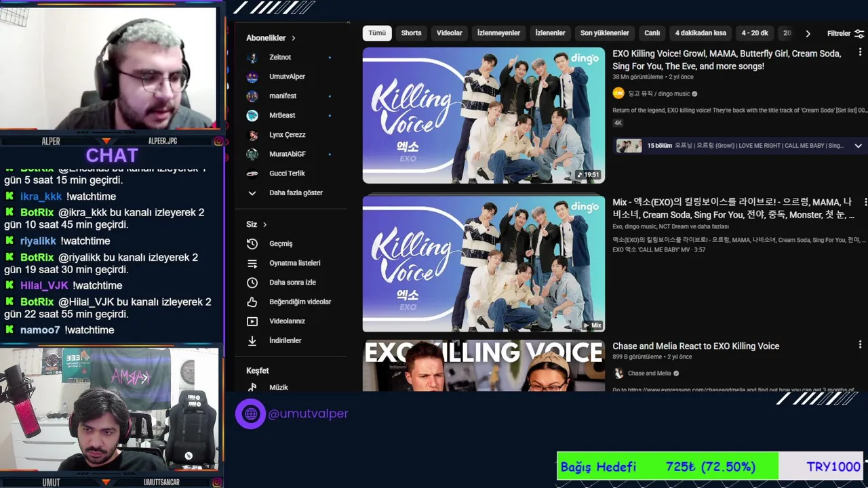Viewport: 868px width, 488px height.
Task: Play first EXO Killing Voice thumbnail
Action: [x=484, y=115]
